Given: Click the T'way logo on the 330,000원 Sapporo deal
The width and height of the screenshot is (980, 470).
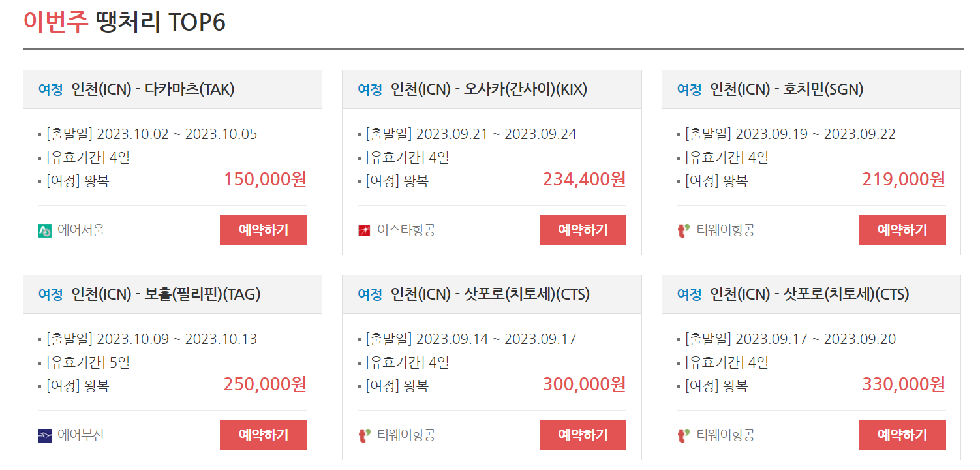Looking at the screenshot, I should [x=682, y=435].
